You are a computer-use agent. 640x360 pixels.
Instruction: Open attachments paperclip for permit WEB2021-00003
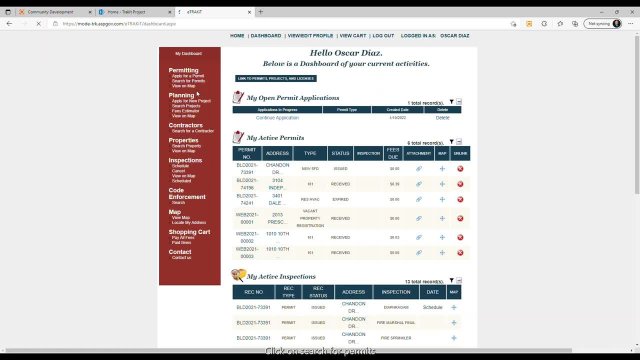pyautogui.click(x=419, y=253)
